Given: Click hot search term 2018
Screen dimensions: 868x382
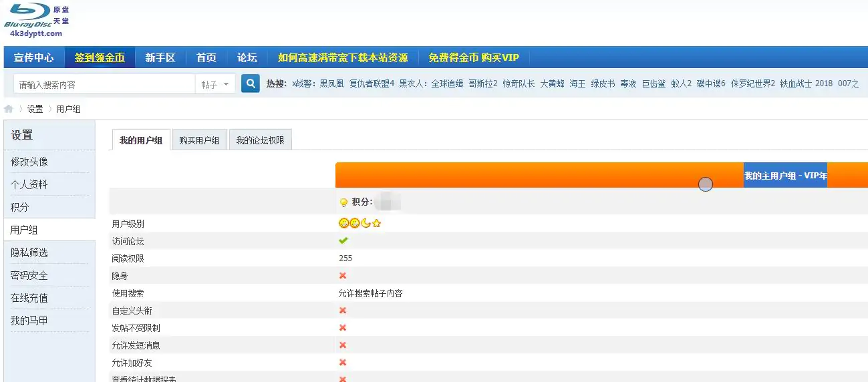Looking at the screenshot, I should tap(824, 83).
